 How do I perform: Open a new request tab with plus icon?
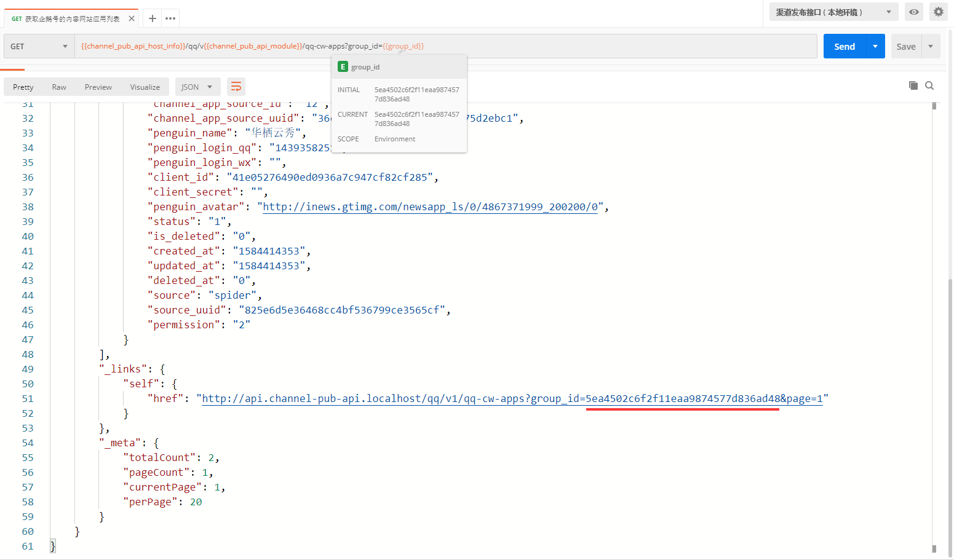pyautogui.click(x=153, y=18)
